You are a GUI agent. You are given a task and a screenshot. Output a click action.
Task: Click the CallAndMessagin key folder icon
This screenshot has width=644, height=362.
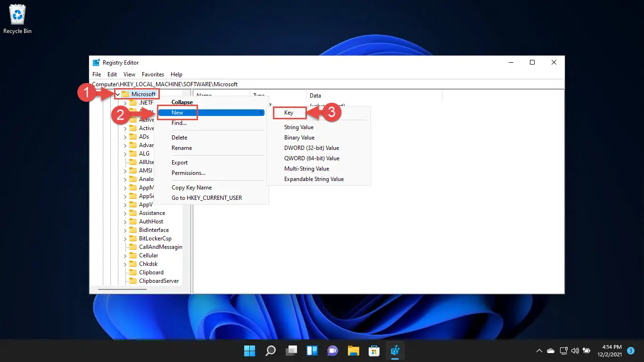[133, 247]
